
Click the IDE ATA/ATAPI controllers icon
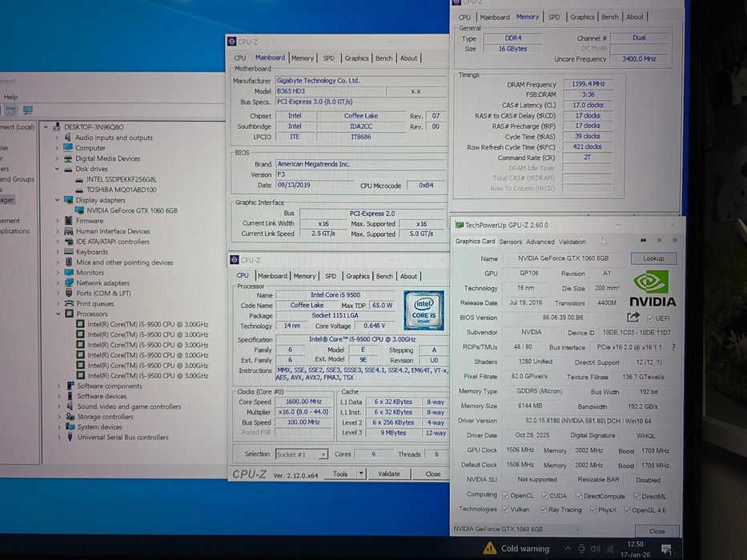[69, 242]
